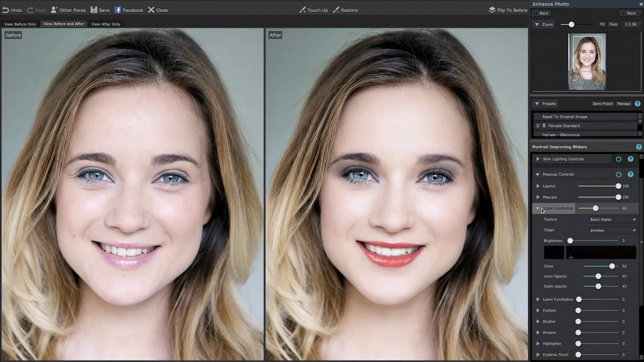Open help icon next to Presets Manage
This screenshot has height=362, width=644.
tap(638, 104)
